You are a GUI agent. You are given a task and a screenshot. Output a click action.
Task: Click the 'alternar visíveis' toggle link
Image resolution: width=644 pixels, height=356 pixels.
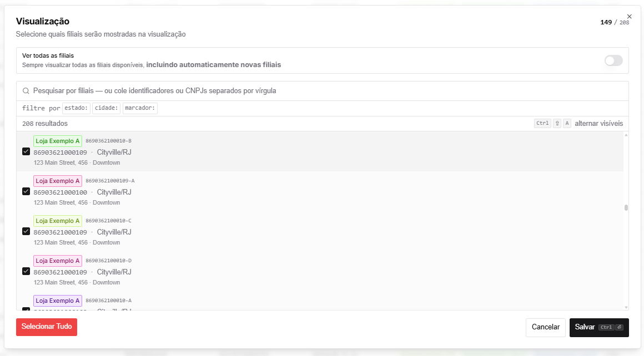click(x=598, y=124)
